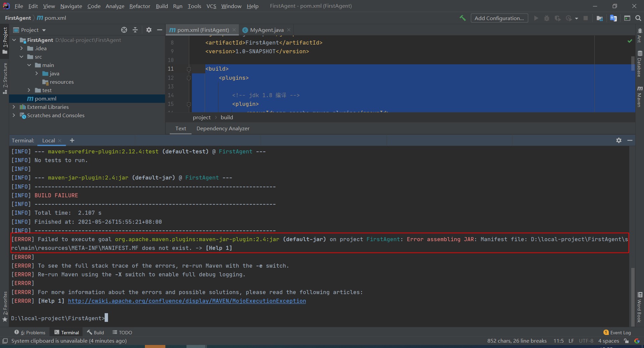
Task: Toggle fold marker on build line 11
Action: click(189, 69)
